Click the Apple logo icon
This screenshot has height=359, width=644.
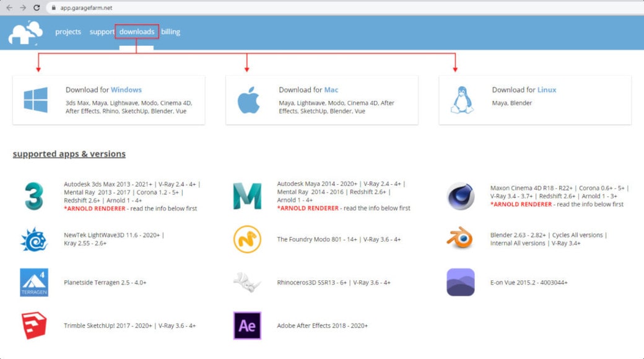(x=248, y=100)
